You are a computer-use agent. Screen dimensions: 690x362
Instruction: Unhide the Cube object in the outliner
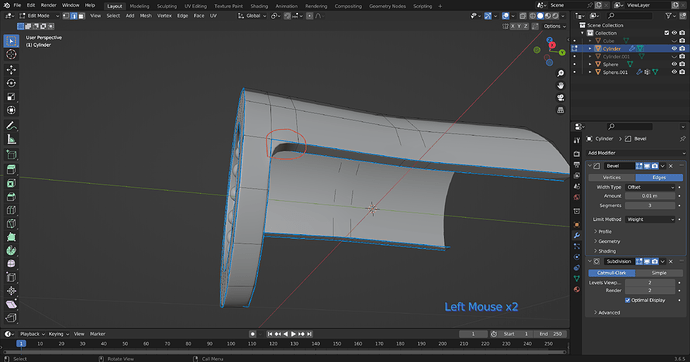674,41
